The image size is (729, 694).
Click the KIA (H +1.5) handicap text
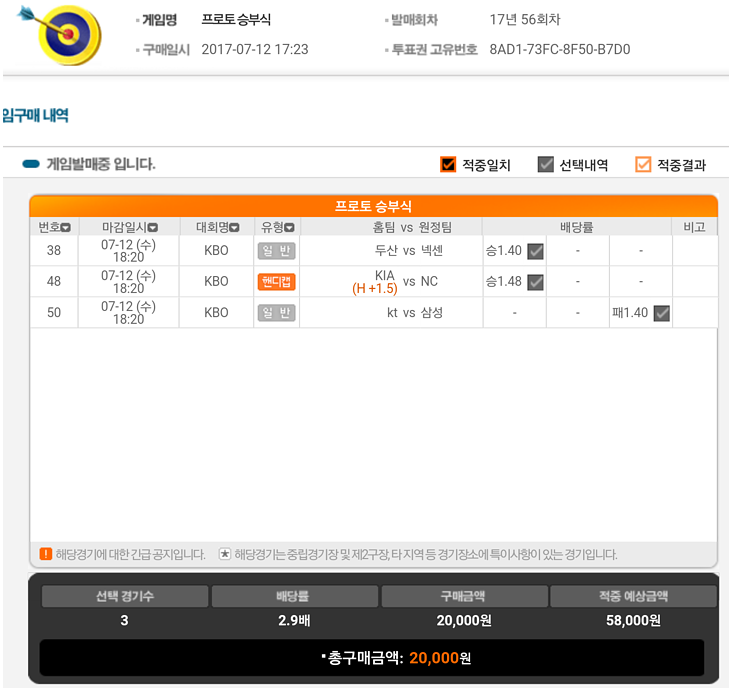pos(375,282)
